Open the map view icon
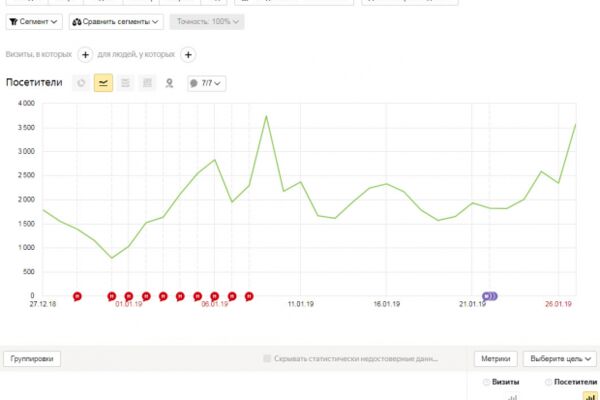Screen dimensions: 600x400 coord(169,83)
